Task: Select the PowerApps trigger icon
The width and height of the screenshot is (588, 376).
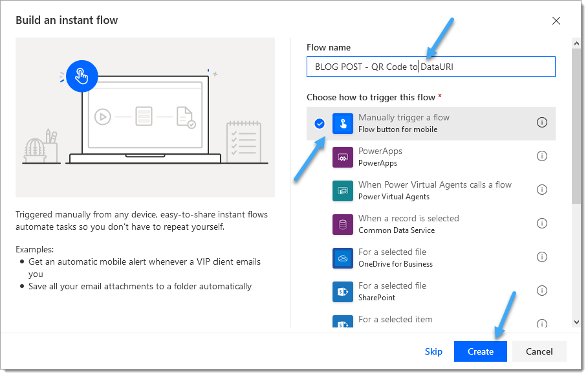Action: 343,157
